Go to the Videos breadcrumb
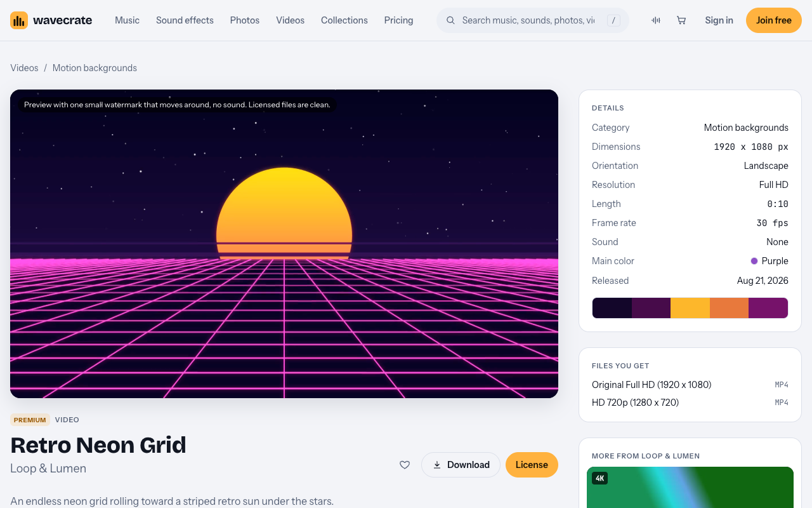This screenshot has height=508, width=812. pos(24,68)
